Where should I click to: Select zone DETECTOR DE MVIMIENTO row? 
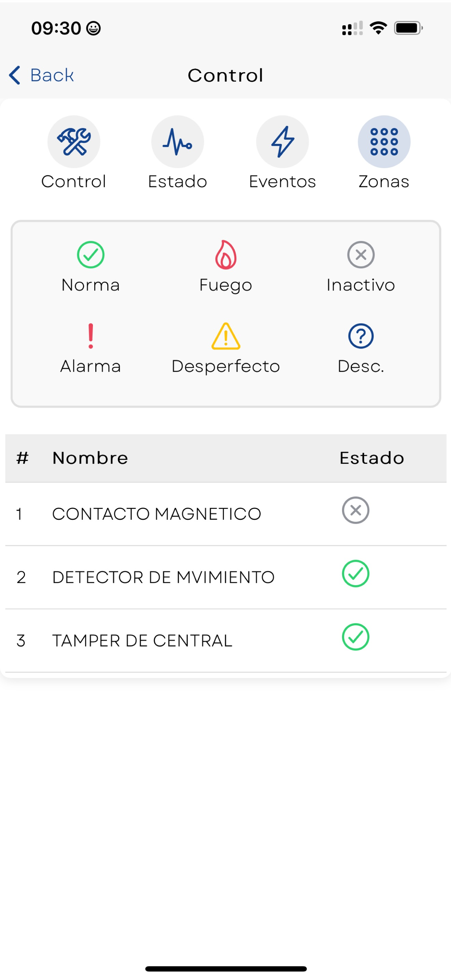tap(225, 577)
